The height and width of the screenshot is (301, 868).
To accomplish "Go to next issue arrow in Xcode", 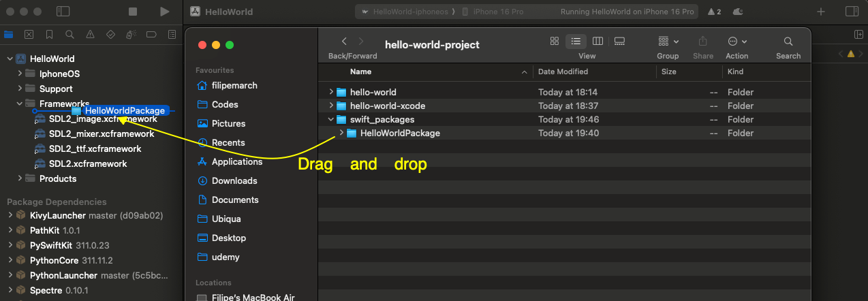I will (861, 53).
